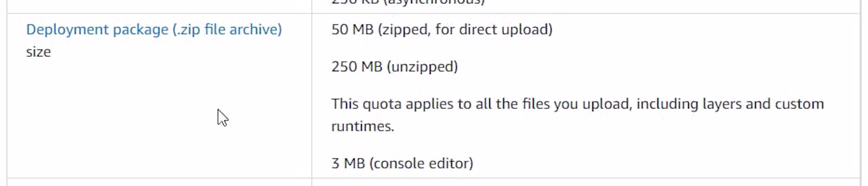Viewport: 868px width, 186px height.
Task: Click the "(zipped, for direct upload)" text
Action: click(x=465, y=30)
